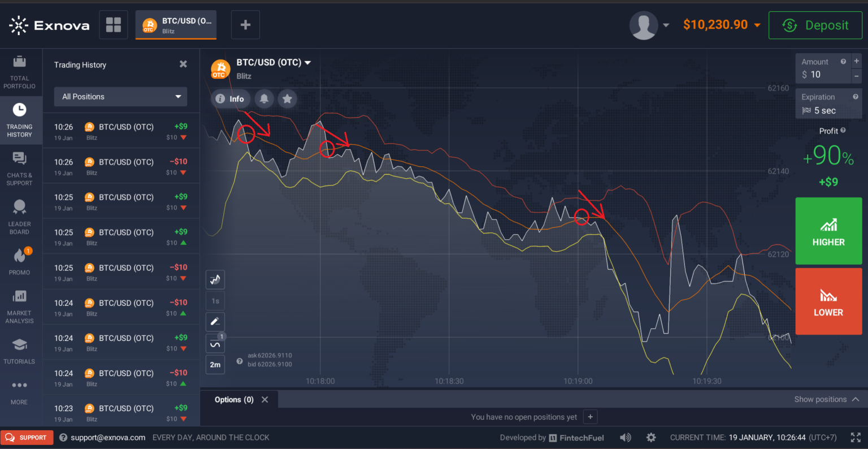Click the price alert bell icon

click(264, 99)
